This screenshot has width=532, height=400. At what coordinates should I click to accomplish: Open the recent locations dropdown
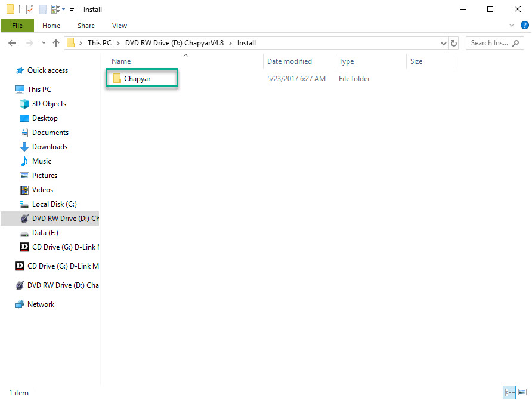[x=44, y=43]
